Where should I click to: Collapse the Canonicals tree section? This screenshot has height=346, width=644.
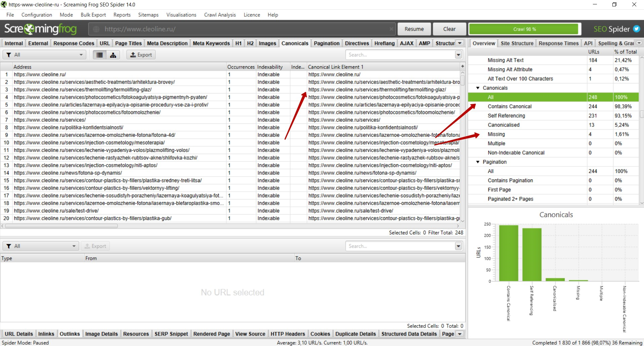tap(478, 88)
